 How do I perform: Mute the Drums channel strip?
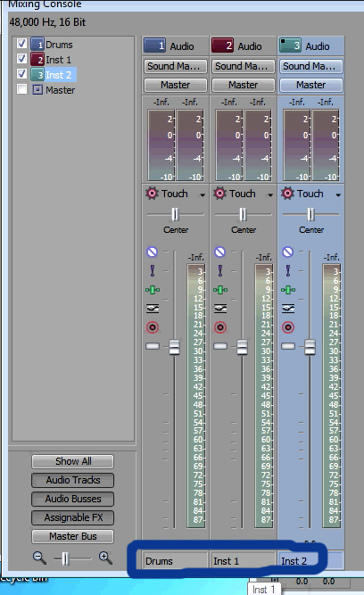point(153,252)
